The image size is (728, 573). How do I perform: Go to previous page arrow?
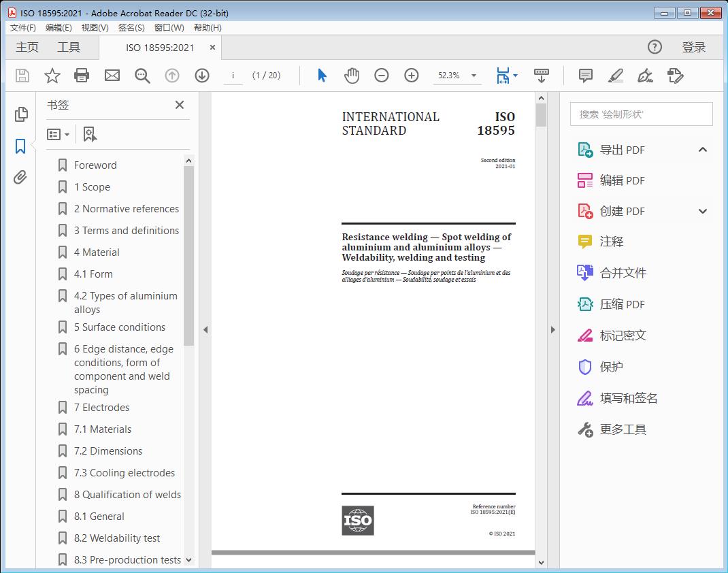(172, 76)
